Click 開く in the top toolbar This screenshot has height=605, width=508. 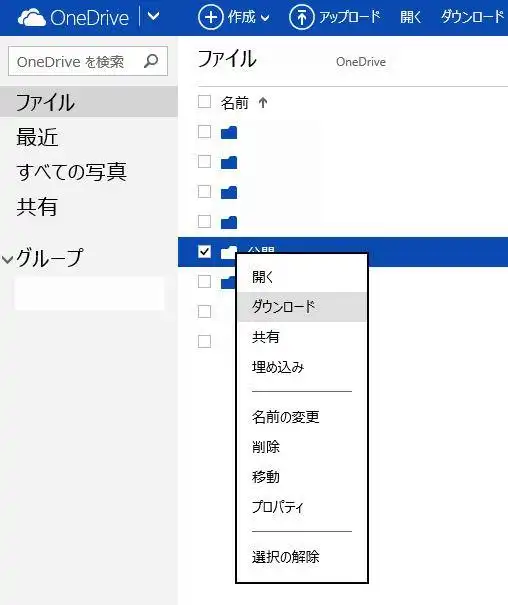(x=411, y=17)
